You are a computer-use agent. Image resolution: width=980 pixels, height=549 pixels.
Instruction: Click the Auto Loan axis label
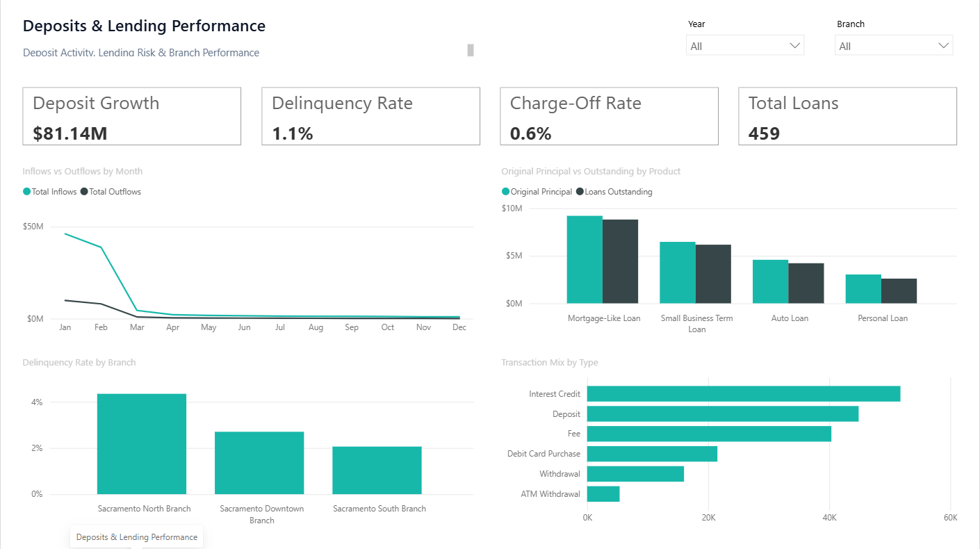click(790, 318)
